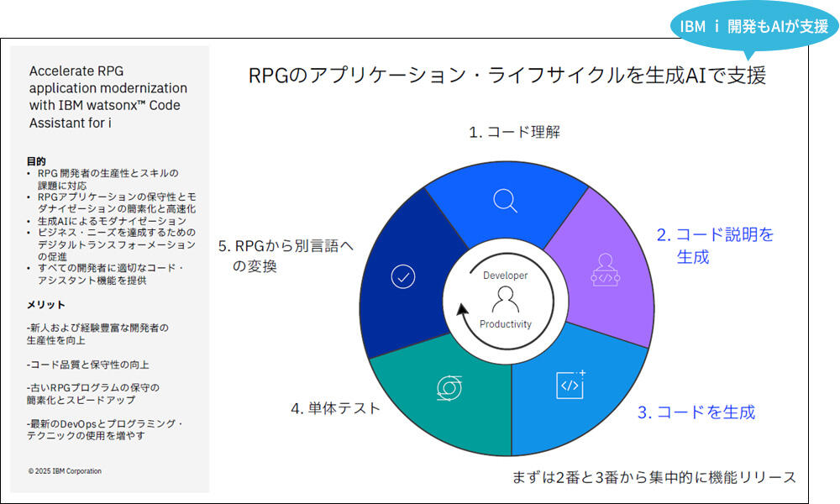Screen dimensions: 840x504
Task: Click the circular arrows unit test icon
Action: 449,388
